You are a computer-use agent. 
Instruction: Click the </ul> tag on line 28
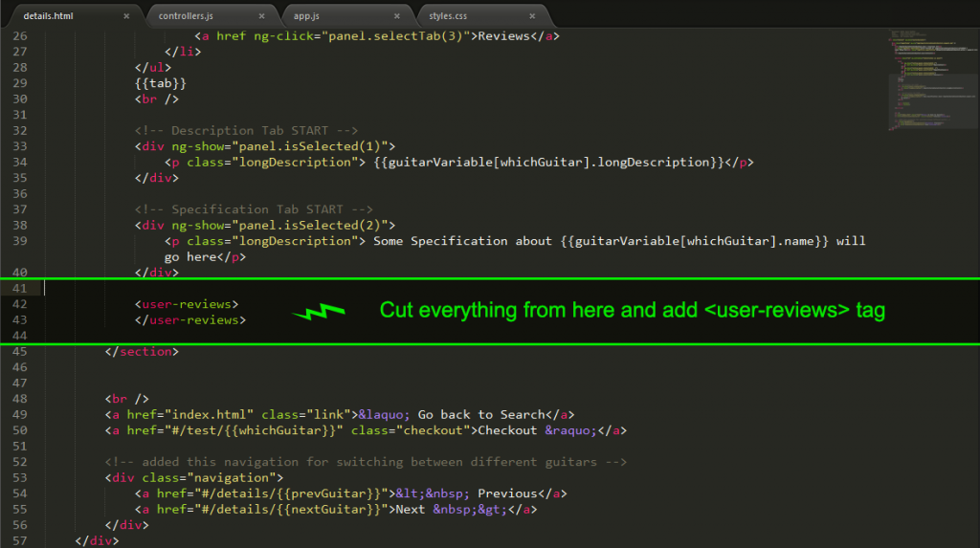[x=153, y=68]
